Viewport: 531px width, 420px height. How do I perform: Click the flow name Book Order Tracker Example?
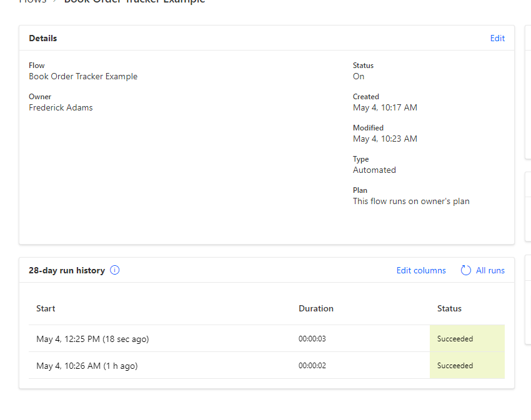click(x=83, y=77)
